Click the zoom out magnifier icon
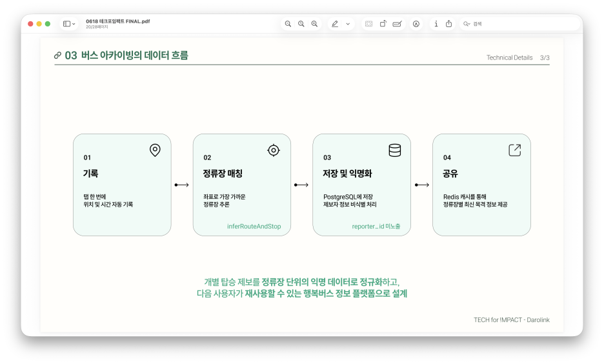Viewport: 604px width, 364px height. (x=288, y=24)
